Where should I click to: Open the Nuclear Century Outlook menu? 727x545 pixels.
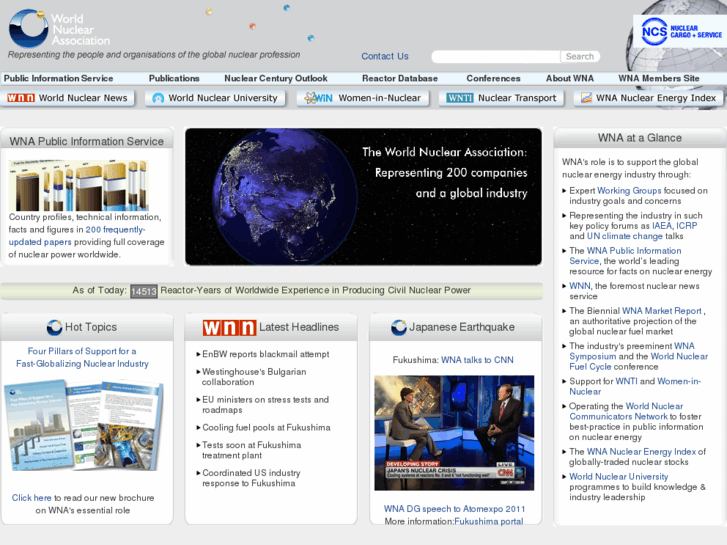tap(276, 78)
